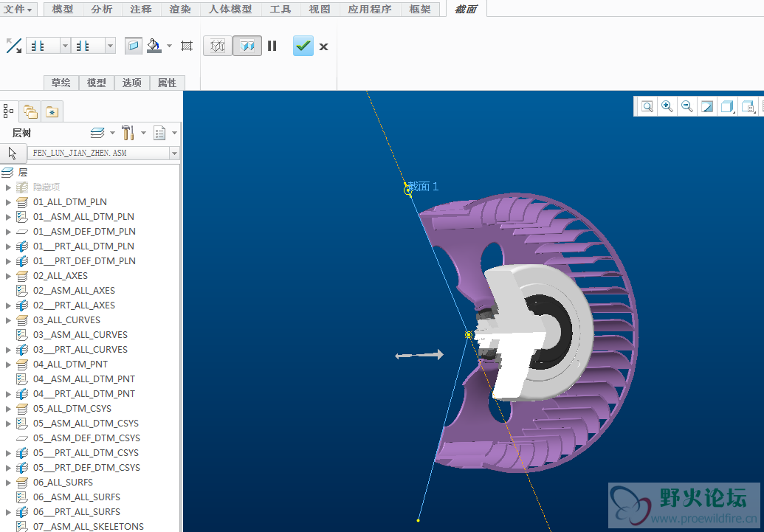This screenshot has width=764, height=532.
Task: Expand the 隐藏项 layer
Action: [x=8, y=187]
